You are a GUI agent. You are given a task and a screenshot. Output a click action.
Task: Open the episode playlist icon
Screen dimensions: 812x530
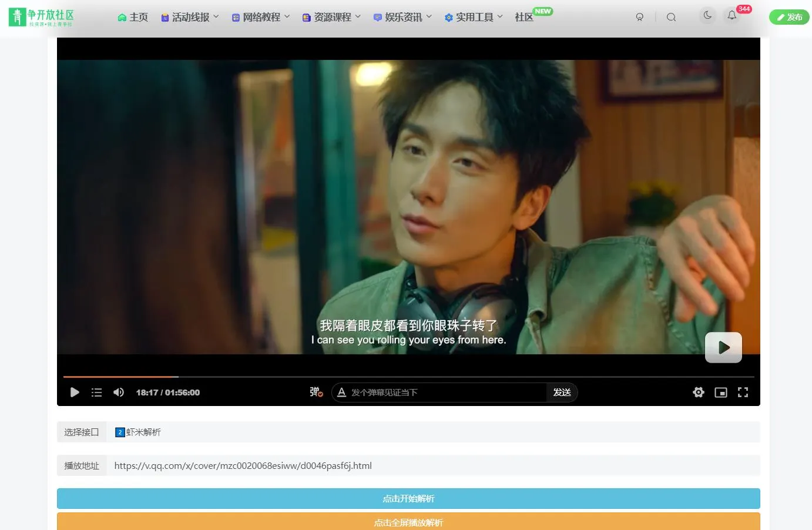point(97,393)
